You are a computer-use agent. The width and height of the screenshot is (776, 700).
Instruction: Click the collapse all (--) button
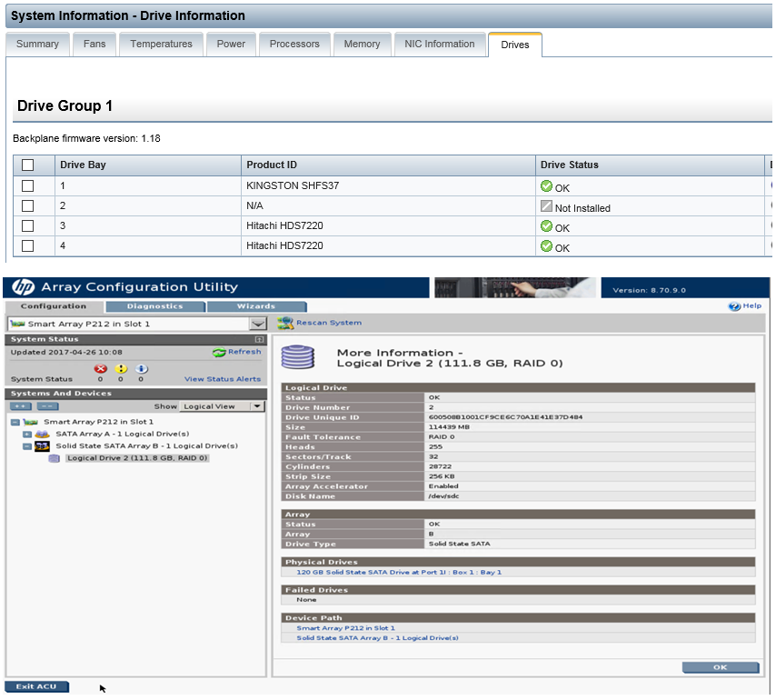[x=47, y=406]
